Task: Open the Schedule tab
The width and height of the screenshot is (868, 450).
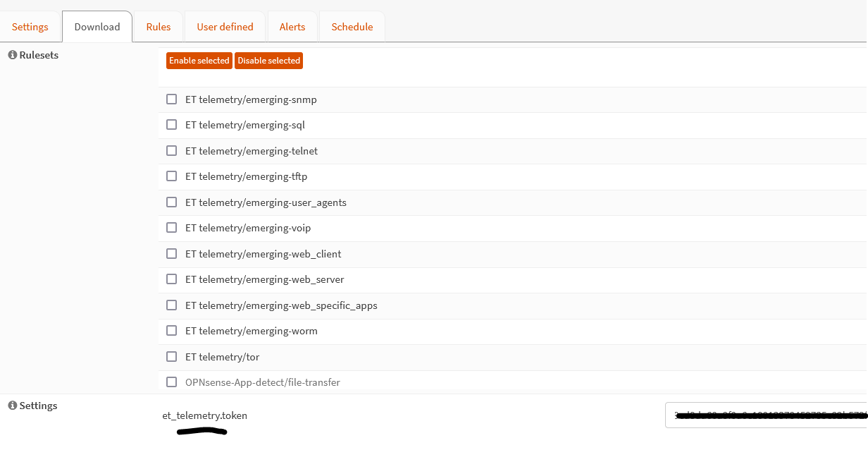Action: coord(352,27)
